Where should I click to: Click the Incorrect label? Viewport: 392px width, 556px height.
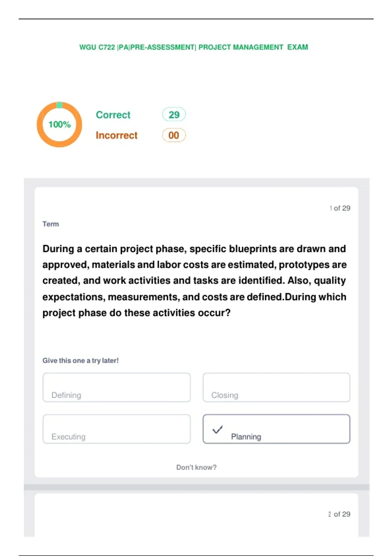point(117,135)
